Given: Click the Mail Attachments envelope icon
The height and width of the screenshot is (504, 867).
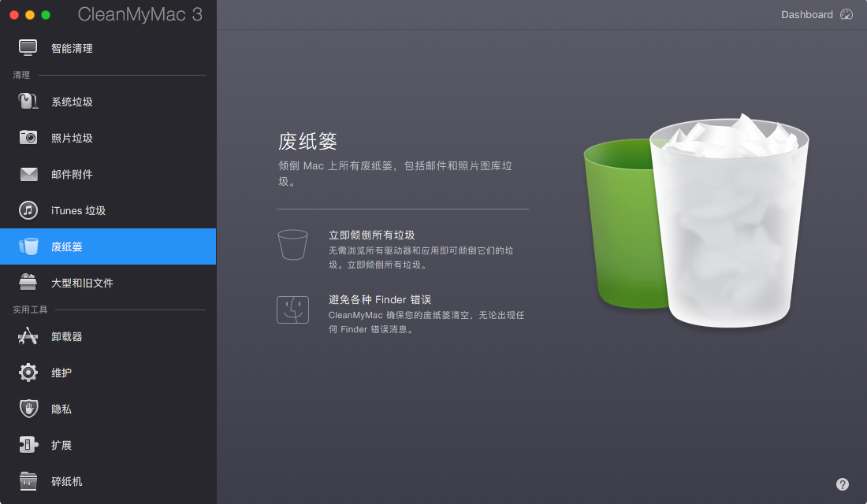Looking at the screenshot, I should point(28,174).
